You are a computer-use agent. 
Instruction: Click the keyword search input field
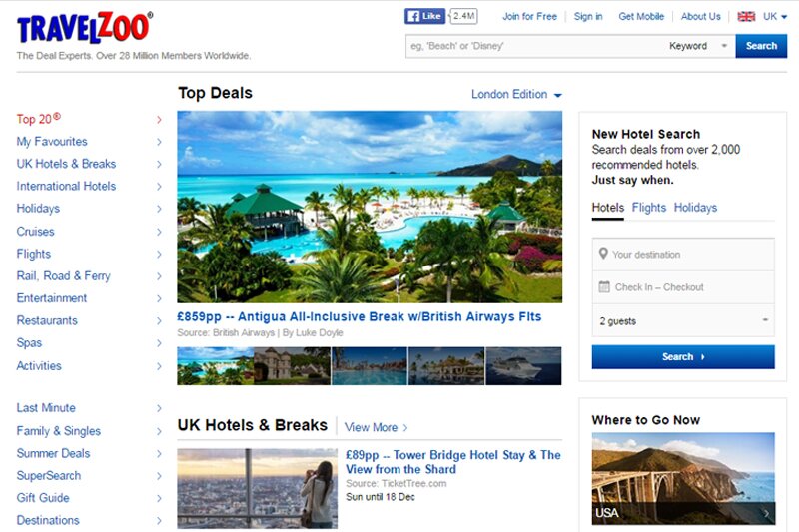pyautogui.click(x=534, y=46)
